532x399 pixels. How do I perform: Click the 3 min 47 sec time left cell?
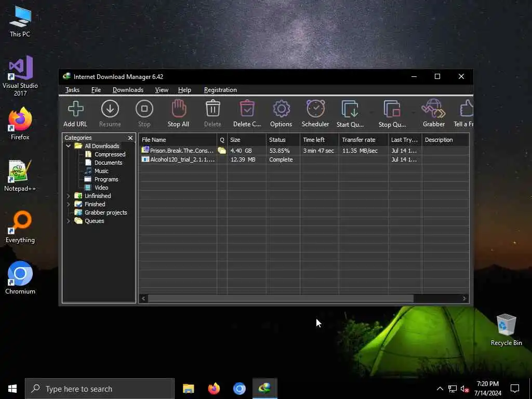click(x=318, y=151)
